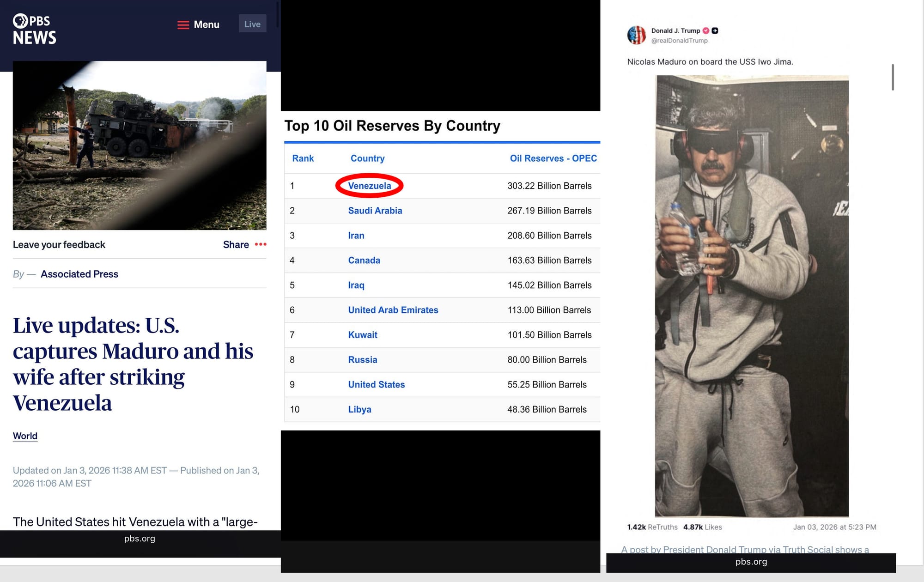
Task: Open the red Share dots icon
Action: point(261,244)
